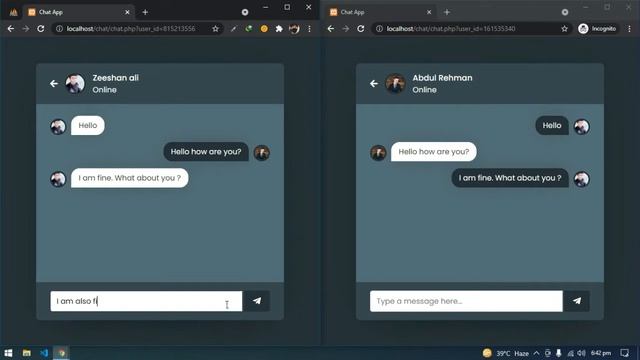Click 'I am fine. What about you ?' left chat
The width and height of the screenshot is (640, 360).
130,178
